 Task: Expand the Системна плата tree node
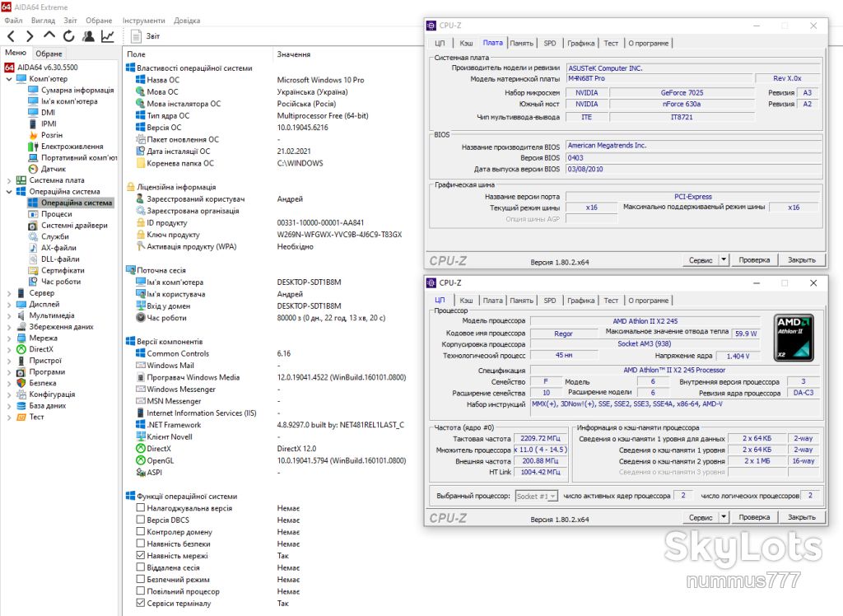pyautogui.click(x=9, y=181)
